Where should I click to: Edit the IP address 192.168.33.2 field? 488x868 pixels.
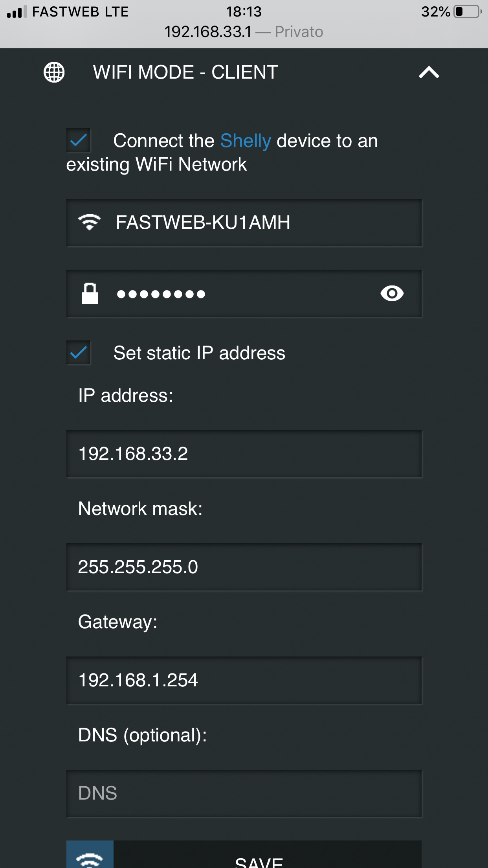tap(244, 454)
